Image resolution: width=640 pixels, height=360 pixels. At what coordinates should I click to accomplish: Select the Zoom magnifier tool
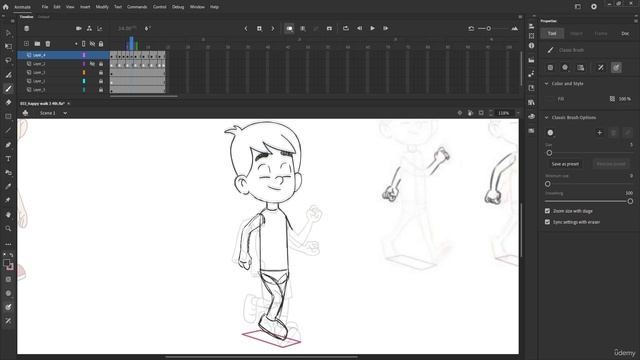(8, 228)
